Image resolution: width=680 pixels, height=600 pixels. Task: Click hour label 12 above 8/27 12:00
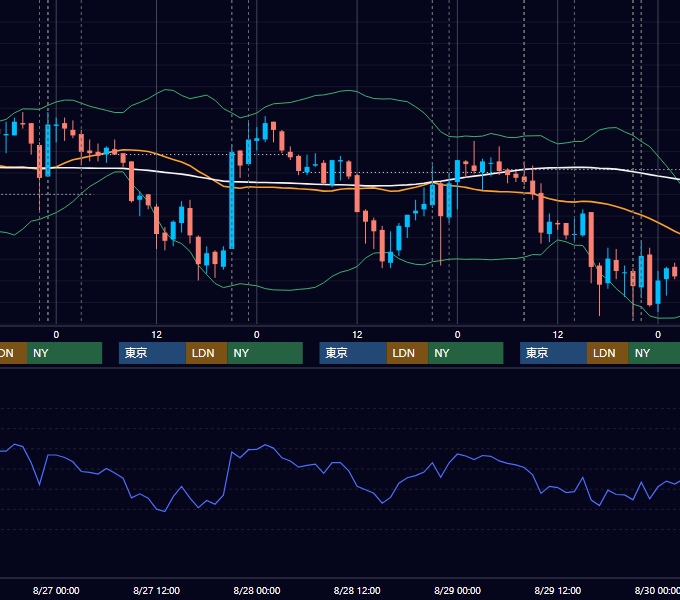[x=157, y=335]
